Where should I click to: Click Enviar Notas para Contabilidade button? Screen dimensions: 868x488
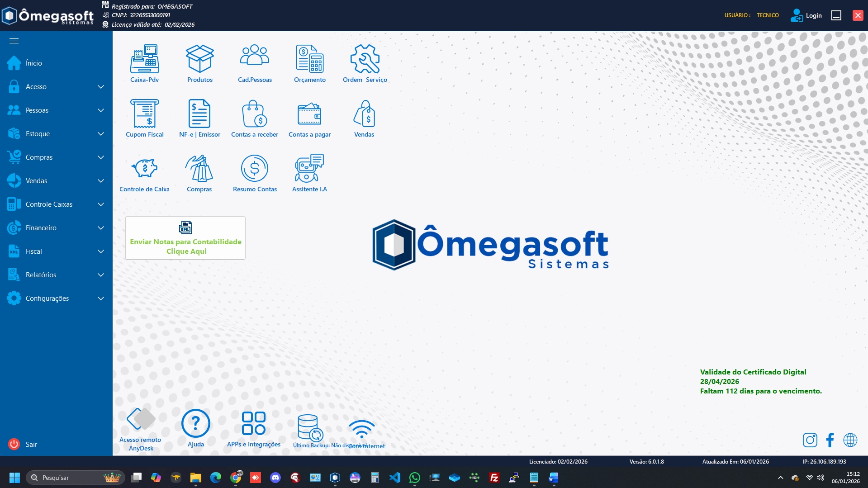coord(185,238)
